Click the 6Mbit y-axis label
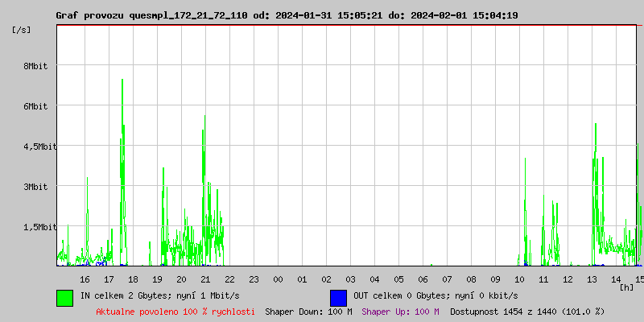 36,106
